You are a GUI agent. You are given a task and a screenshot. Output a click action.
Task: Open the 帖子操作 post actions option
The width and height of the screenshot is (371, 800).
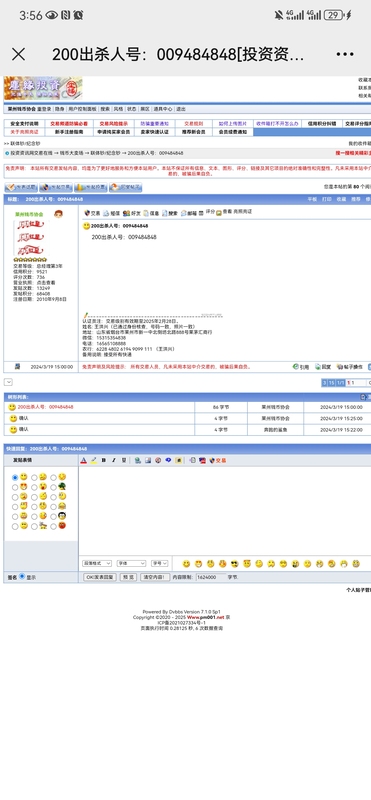tap(350, 367)
